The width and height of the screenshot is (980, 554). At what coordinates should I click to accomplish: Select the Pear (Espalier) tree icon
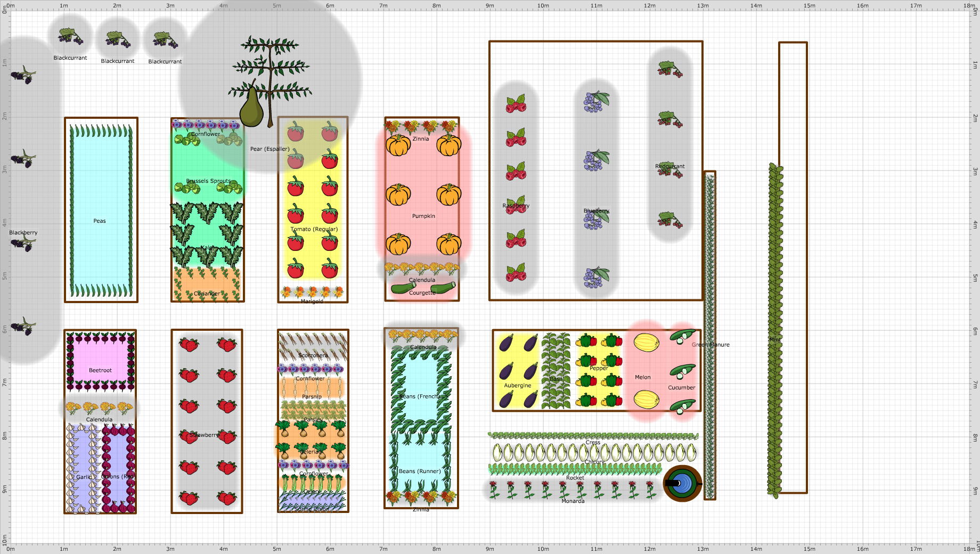click(269, 82)
